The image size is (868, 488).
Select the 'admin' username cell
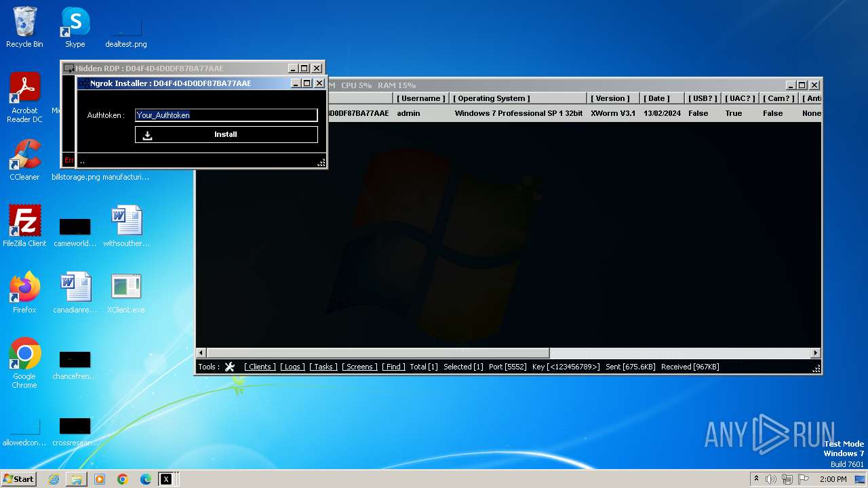click(408, 113)
